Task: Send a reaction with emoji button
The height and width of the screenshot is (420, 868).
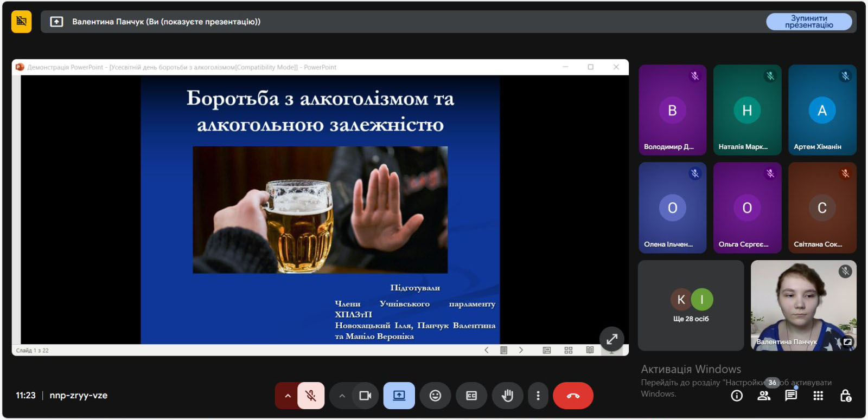Action: [435, 396]
